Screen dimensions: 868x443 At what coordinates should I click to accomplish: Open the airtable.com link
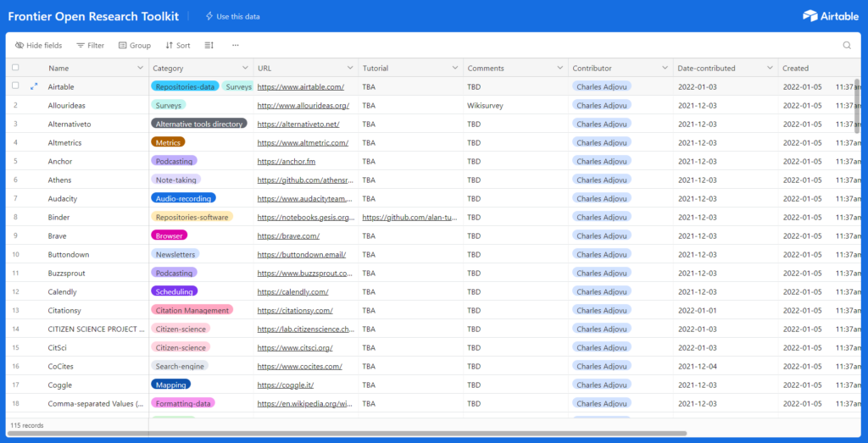[x=301, y=87]
